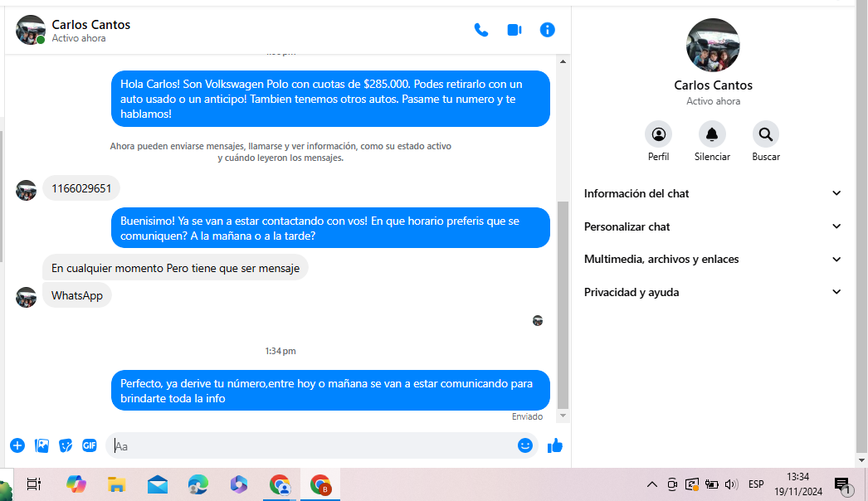Screen dimensions: 868x501
Task: Expand Multimedia, archivos y enlaces section
Action: [x=713, y=259]
